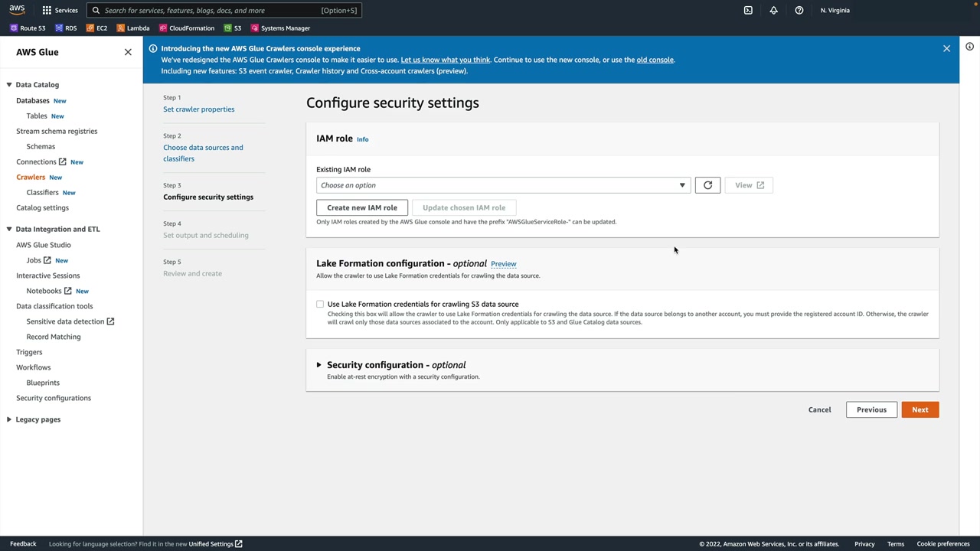Refresh the IAM role list
This screenshot has width=980, height=551.
click(707, 185)
